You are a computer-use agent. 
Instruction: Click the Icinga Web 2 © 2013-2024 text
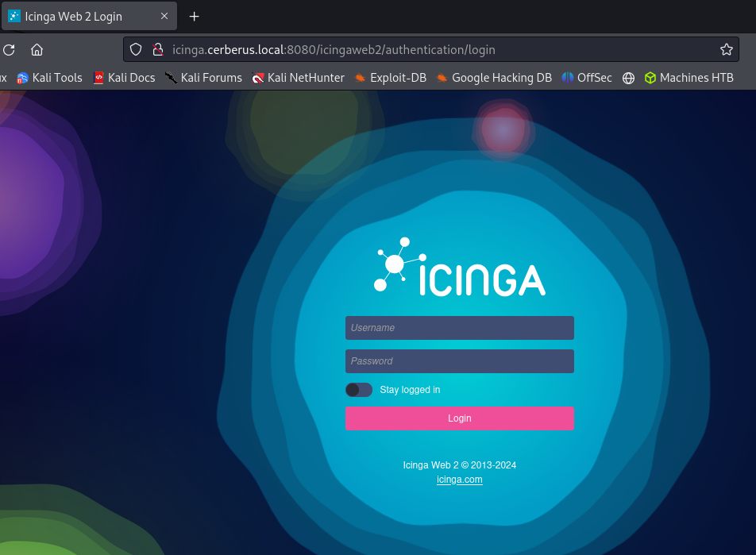tap(460, 464)
